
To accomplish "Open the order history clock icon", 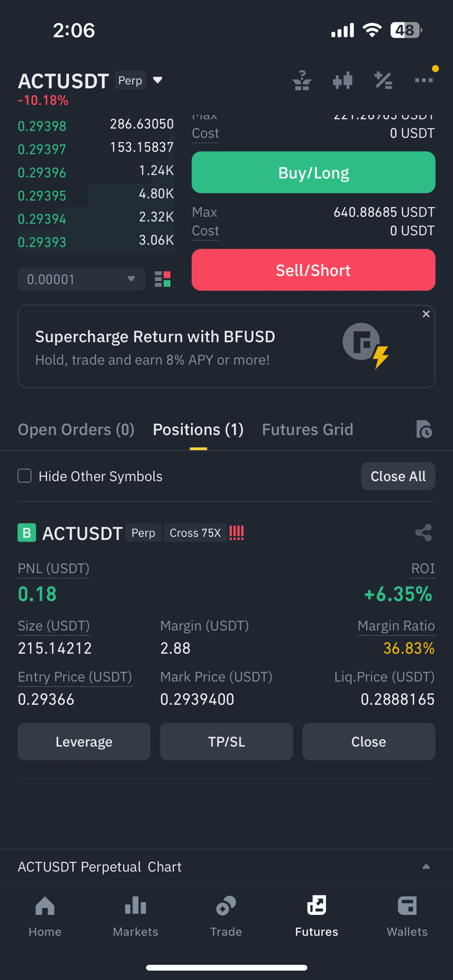I will click(x=423, y=429).
